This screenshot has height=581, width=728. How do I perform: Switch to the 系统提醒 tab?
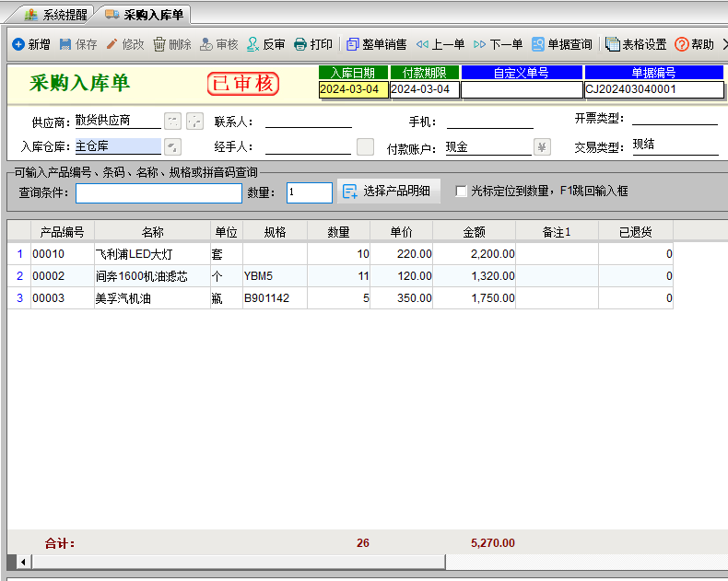coord(56,15)
